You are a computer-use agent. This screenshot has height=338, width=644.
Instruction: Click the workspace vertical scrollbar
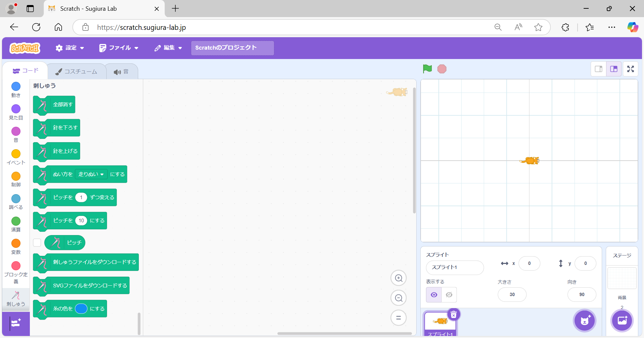point(414,150)
